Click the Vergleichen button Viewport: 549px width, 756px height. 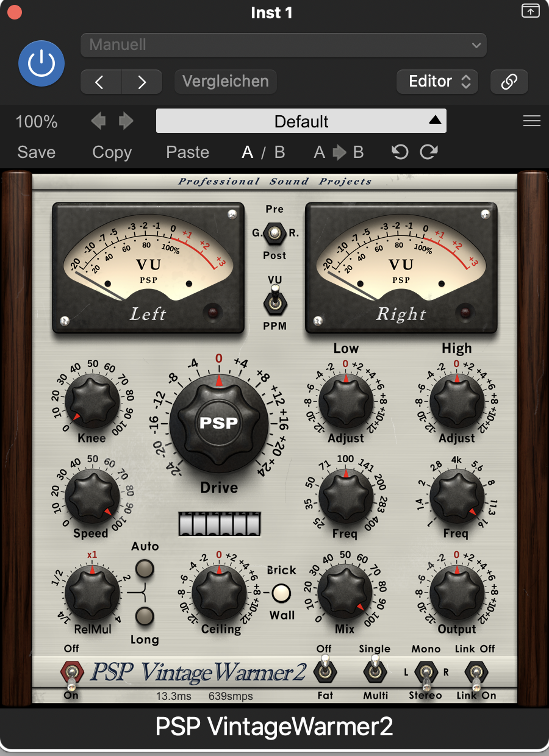tap(226, 81)
